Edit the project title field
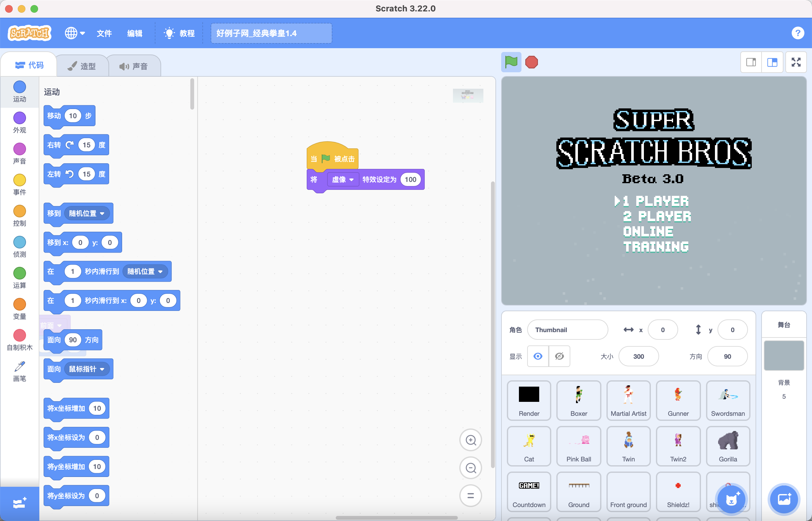The width and height of the screenshot is (812, 521). (271, 33)
